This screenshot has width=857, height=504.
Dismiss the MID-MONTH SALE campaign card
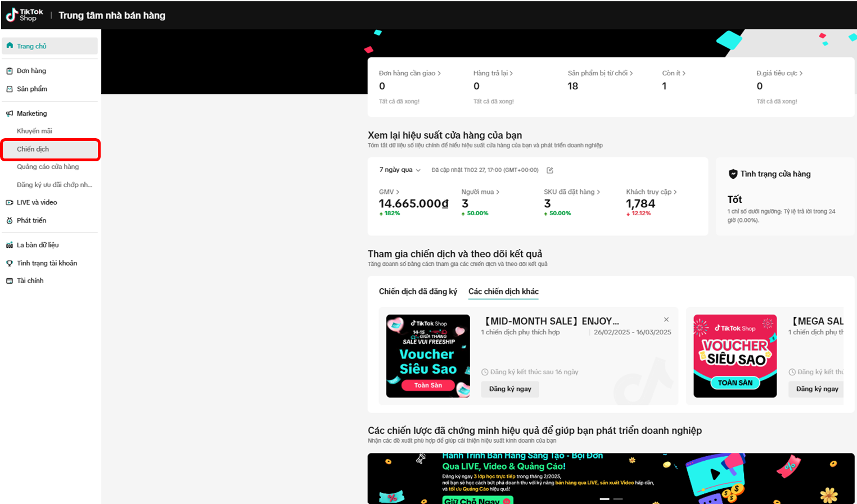click(666, 320)
